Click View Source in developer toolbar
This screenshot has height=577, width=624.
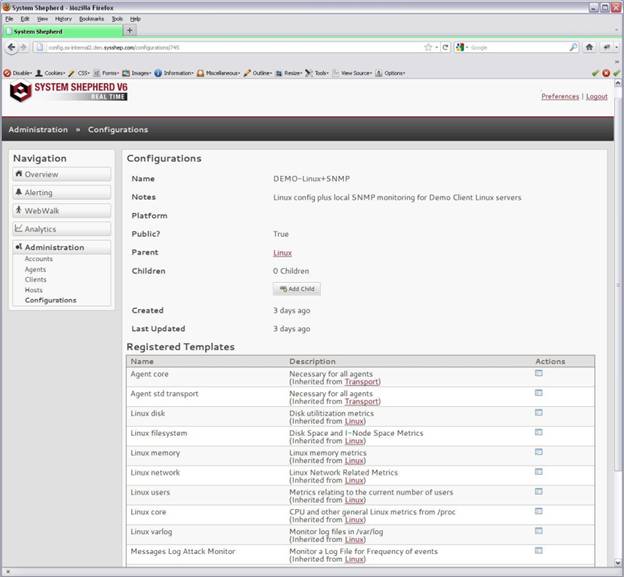(x=352, y=73)
